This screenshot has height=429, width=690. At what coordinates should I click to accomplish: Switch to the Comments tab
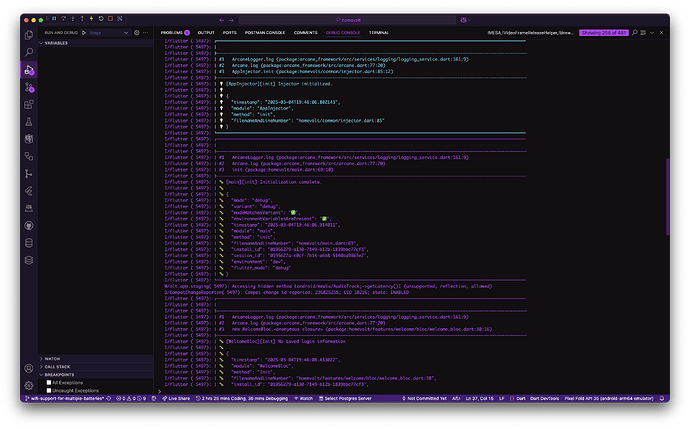coord(305,33)
